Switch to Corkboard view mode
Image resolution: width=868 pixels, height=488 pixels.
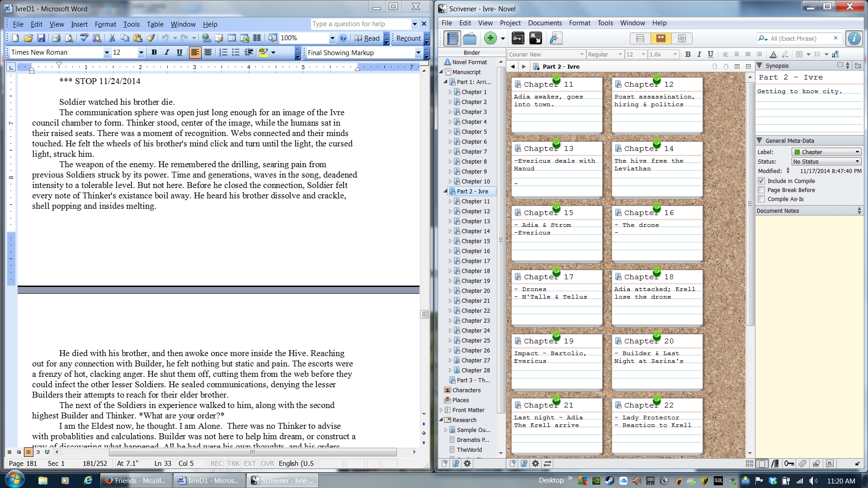660,38
